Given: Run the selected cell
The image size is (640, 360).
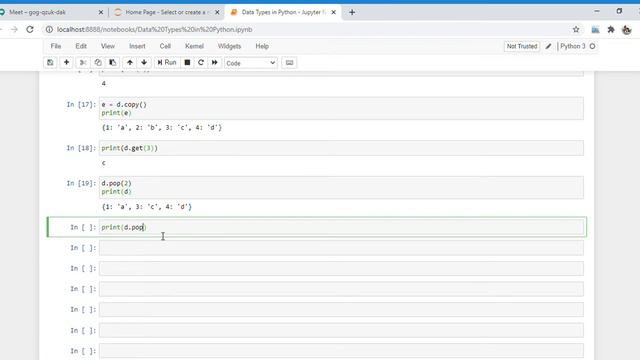Looking at the screenshot, I should 167,62.
